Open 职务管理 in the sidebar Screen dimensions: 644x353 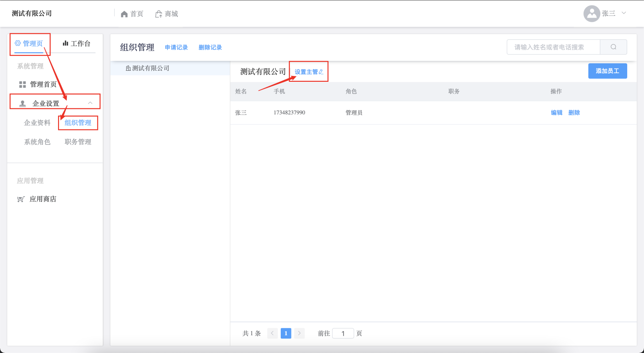click(x=78, y=142)
